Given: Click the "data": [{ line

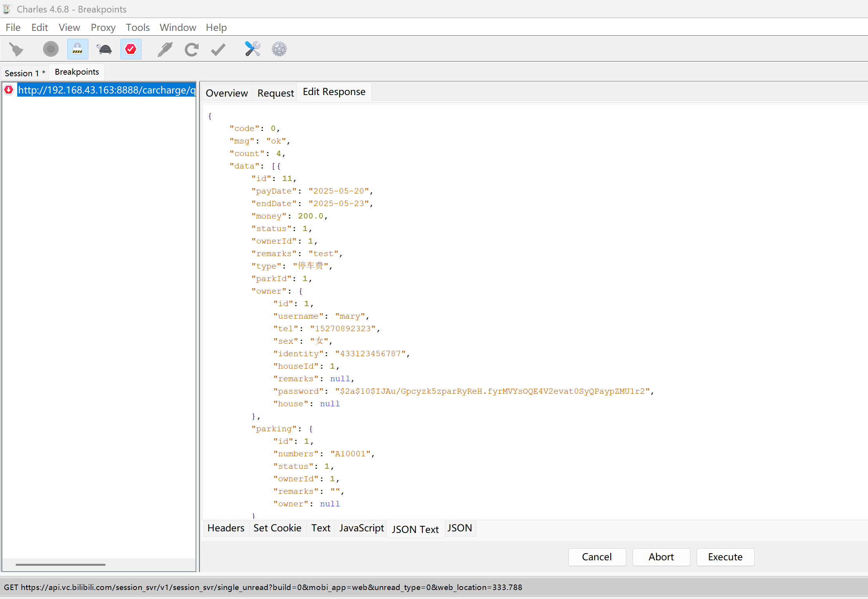Looking at the screenshot, I should click(255, 166).
